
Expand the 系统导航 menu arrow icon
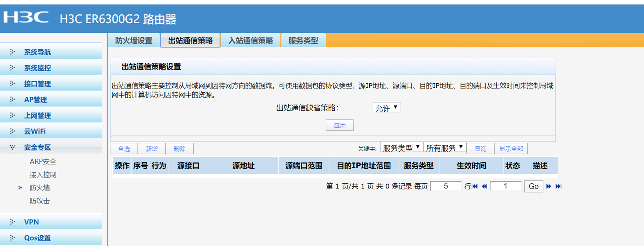coord(12,52)
